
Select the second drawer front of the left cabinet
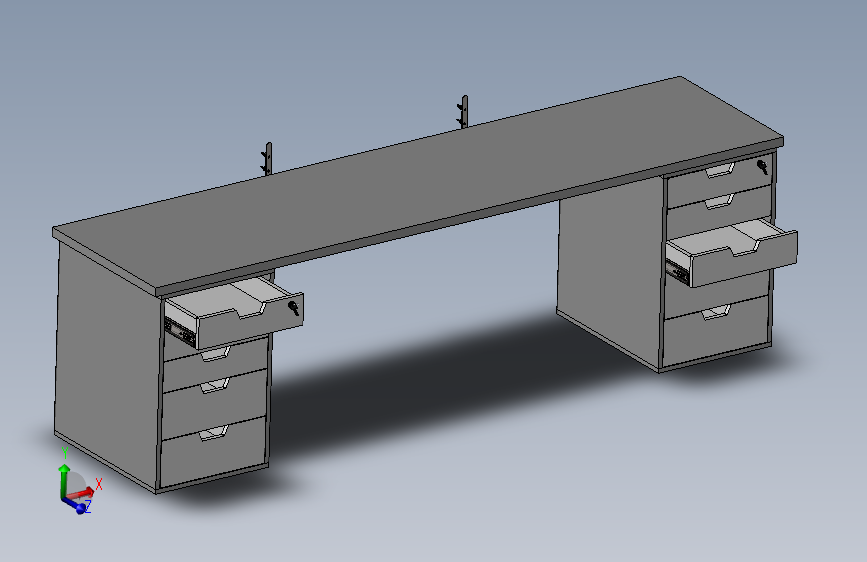pyautogui.click(x=217, y=364)
